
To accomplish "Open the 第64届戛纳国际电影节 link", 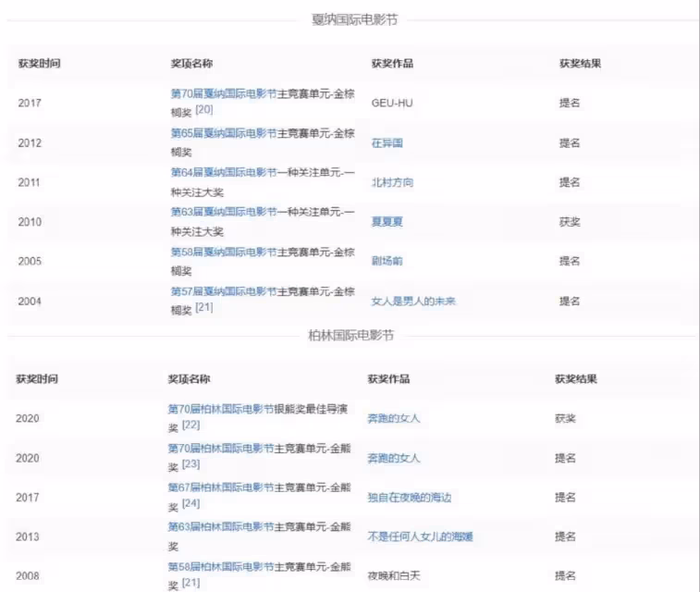I will (x=224, y=172).
